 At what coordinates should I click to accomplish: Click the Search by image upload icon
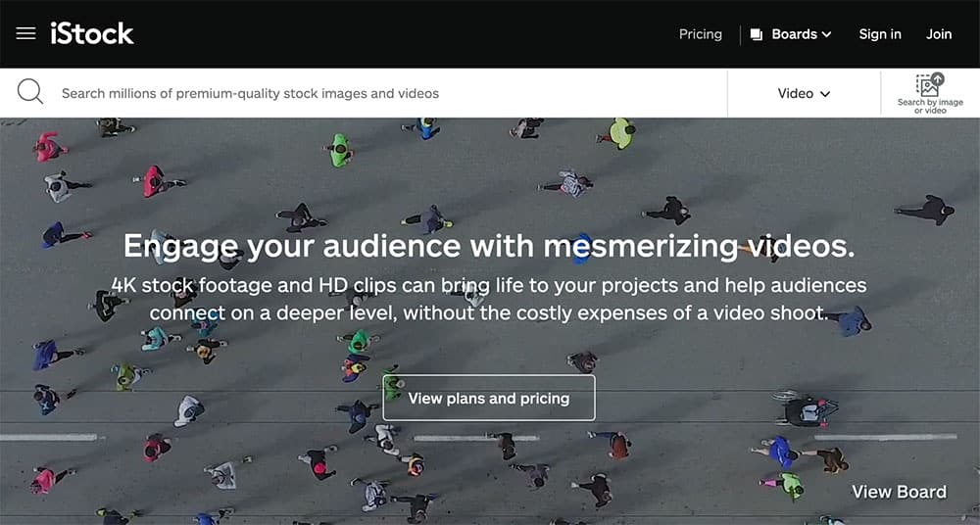[929, 85]
